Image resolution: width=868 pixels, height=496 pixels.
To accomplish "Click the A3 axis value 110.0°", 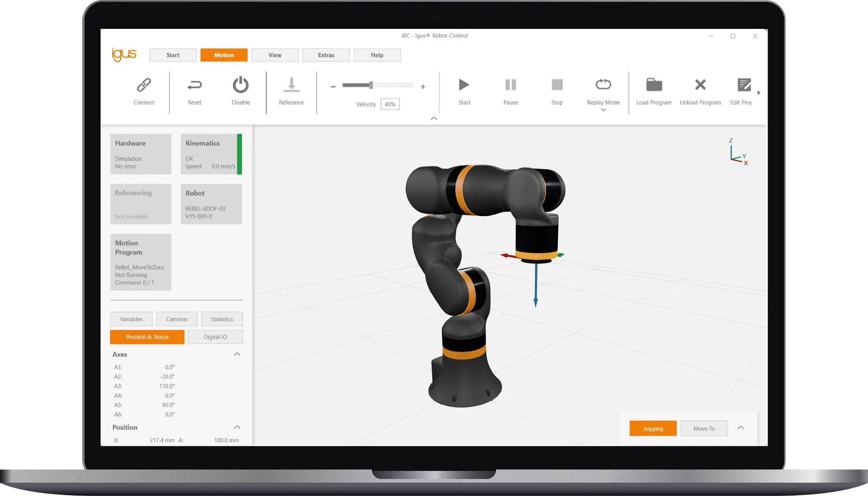I will [x=167, y=386].
